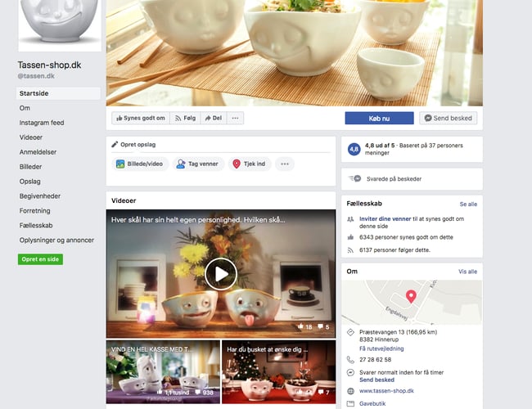Go to Instagram feed in sidebar
Image resolution: width=532 pixels, height=409 pixels.
pos(42,123)
